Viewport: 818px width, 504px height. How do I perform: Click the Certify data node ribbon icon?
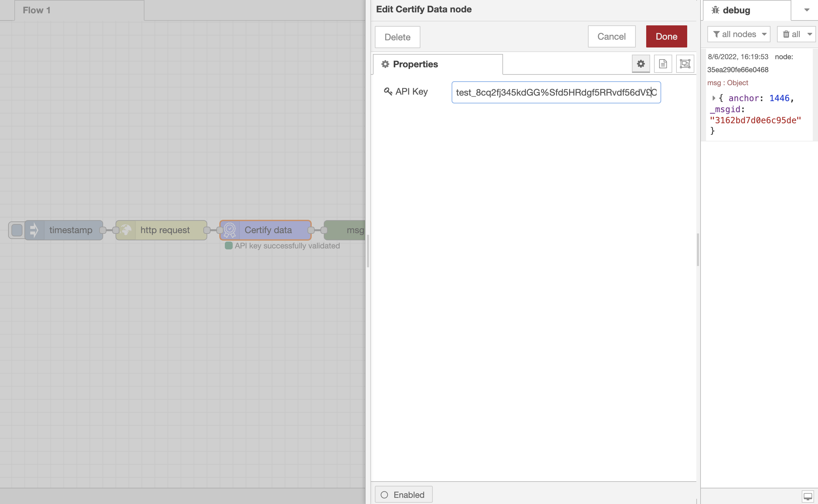point(230,230)
